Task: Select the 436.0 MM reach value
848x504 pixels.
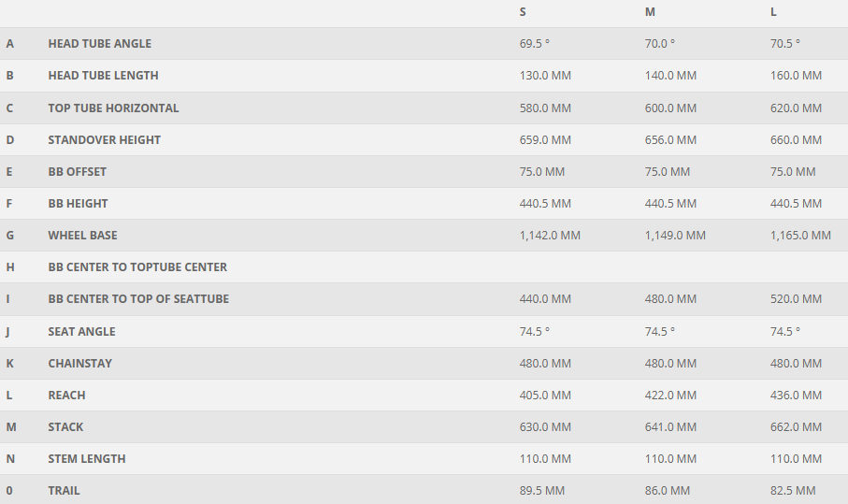Action: point(796,396)
